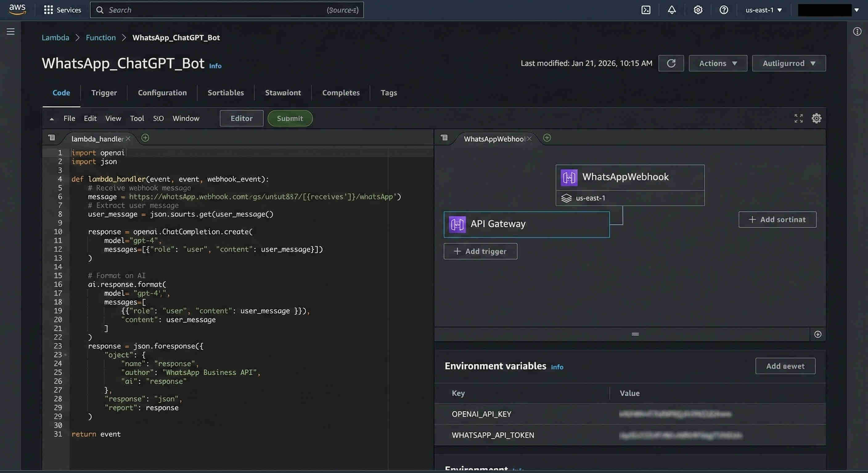868x473 pixels.
Task: Open the Tool menu
Action: 137,118
